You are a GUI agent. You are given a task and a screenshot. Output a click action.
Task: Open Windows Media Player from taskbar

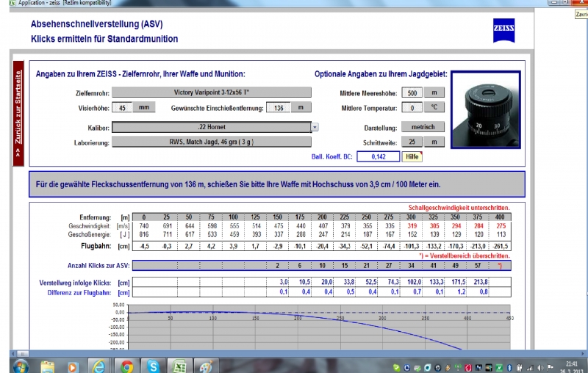[72, 367]
